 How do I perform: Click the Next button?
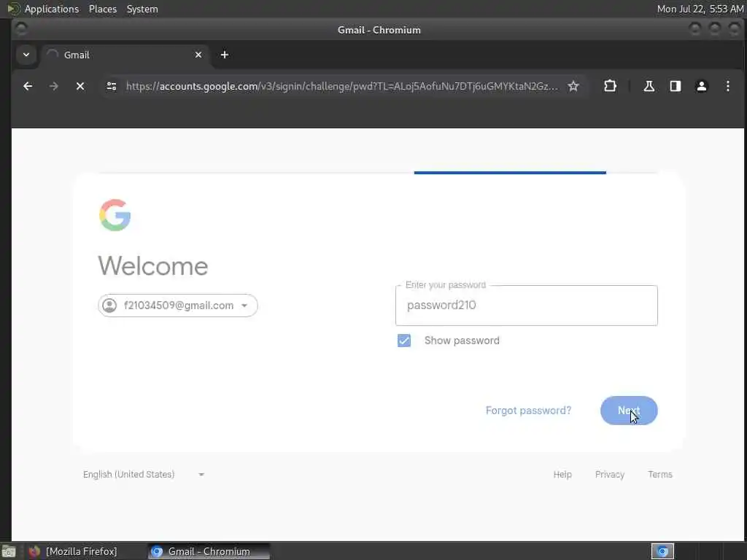point(629,411)
